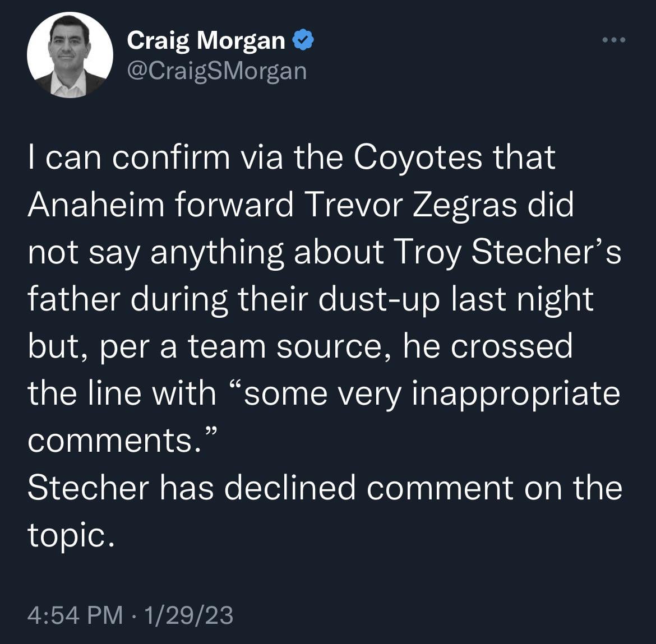This screenshot has height=644, width=656.
Task: Click the Craig Morgan display name
Action: pyautogui.click(x=206, y=40)
